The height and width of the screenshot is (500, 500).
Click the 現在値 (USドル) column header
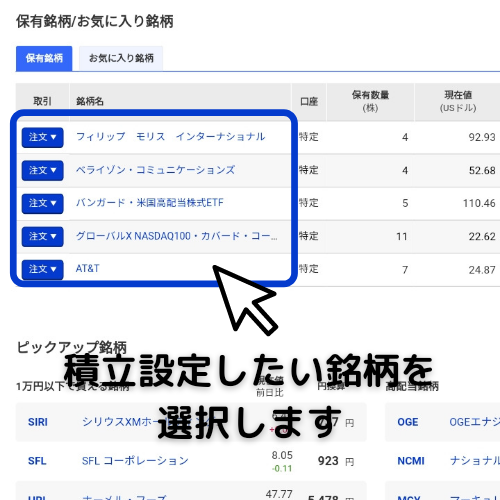click(458, 101)
